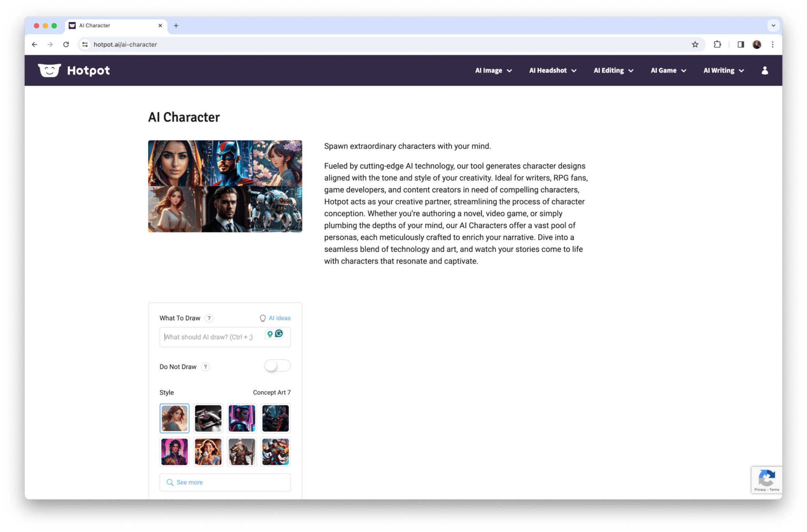Viewport: 807px width, 532px height.
Task: Open the user account profile icon
Action: click(x=764, y=71)
